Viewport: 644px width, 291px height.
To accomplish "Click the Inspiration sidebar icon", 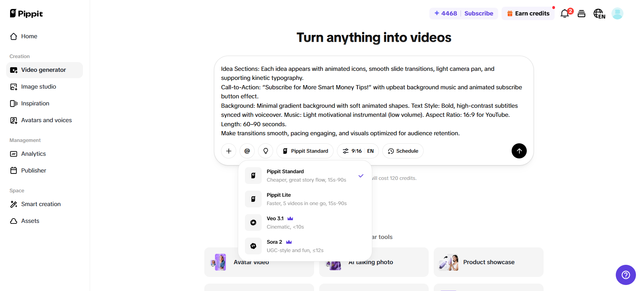I will click(x=14, y=103).
